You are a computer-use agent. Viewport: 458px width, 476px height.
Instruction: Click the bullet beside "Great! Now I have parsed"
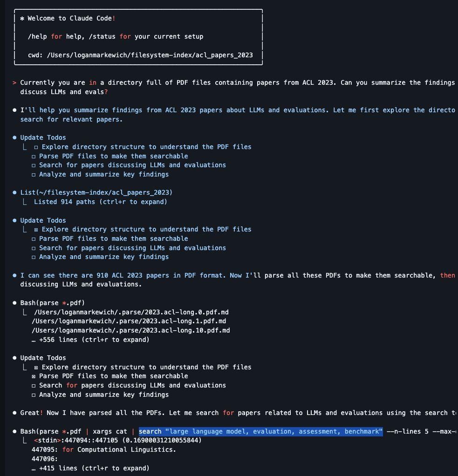point(15,413)
